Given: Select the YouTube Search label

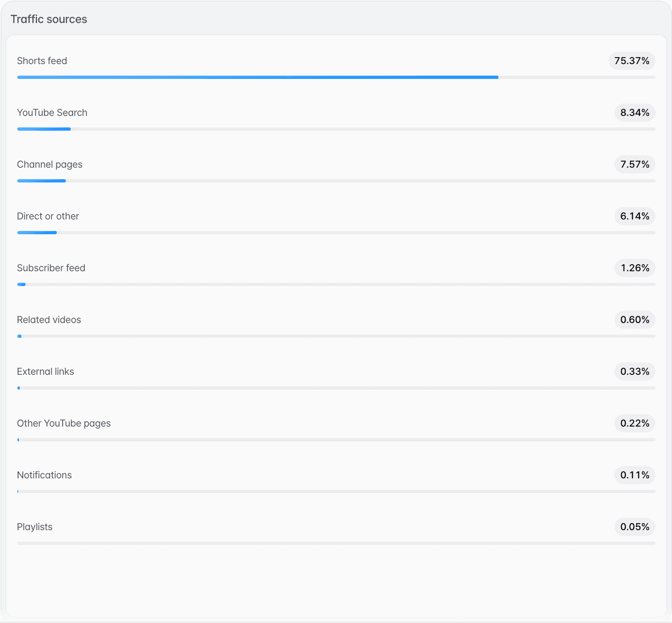Looking at the screenshot, I should 52,113.
